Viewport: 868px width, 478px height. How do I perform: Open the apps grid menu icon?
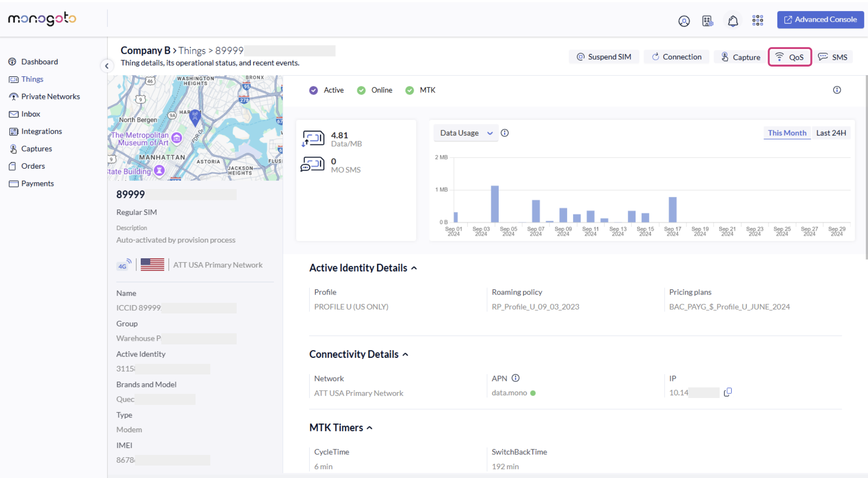pos(757,20)
